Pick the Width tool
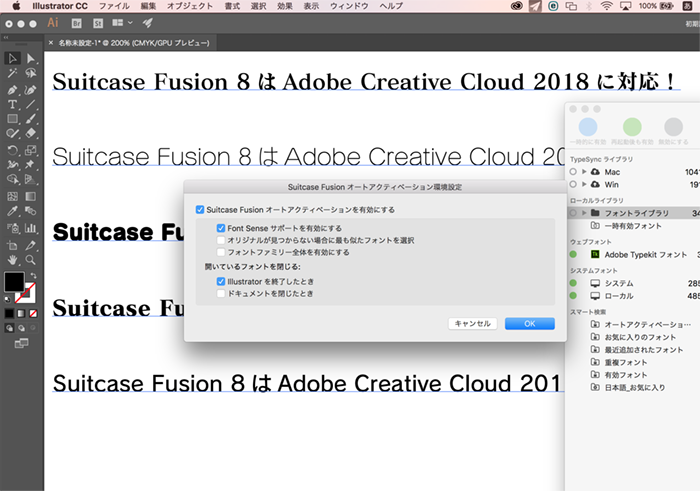700x491 pixels. click(x=12, y=165)
